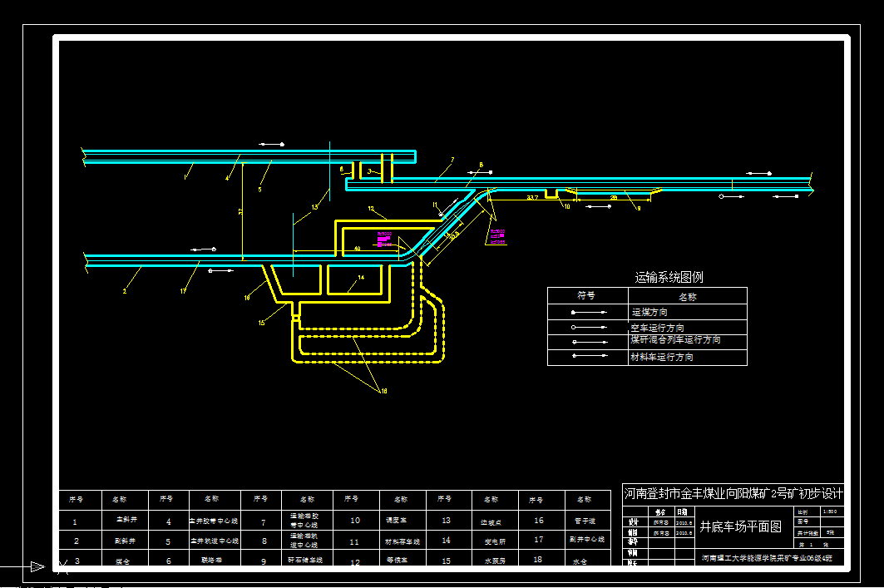Click the '材料车运行方向' legend text
The image size is (884, 588).
662,357
